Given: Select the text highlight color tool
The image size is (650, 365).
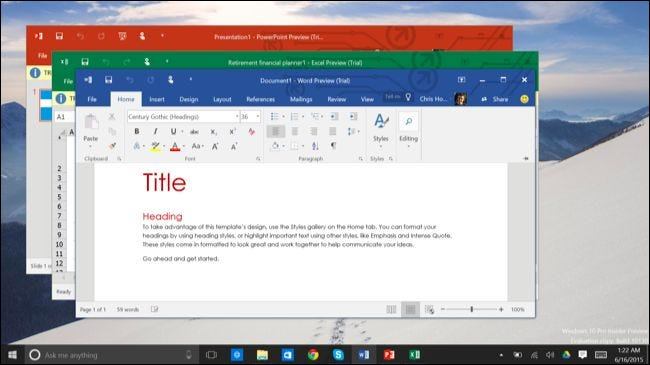Looking at the screenshot, I should pos(155,146).
